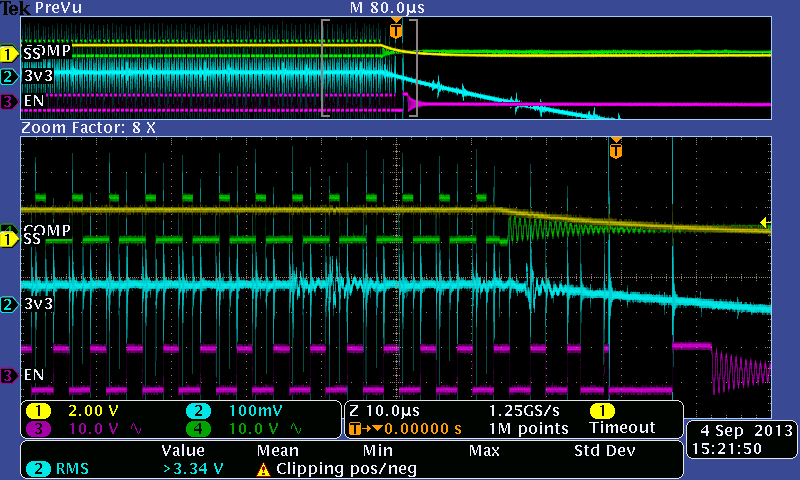Click right bracket of overview zoom box
The height and width of the screenshot is (480, 800).
tap(414, 68)
